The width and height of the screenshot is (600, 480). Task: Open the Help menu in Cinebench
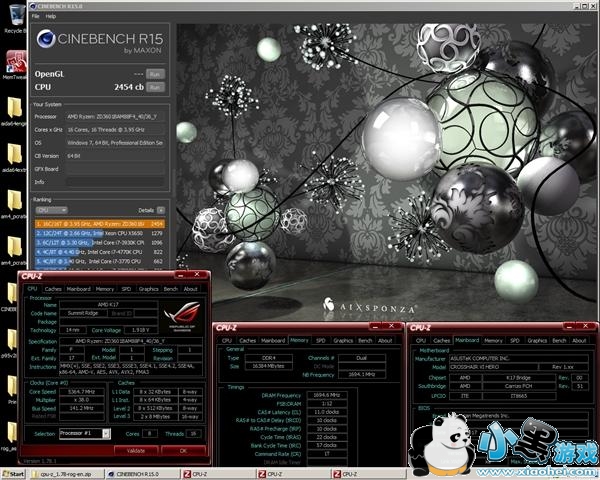pos(50,16)
